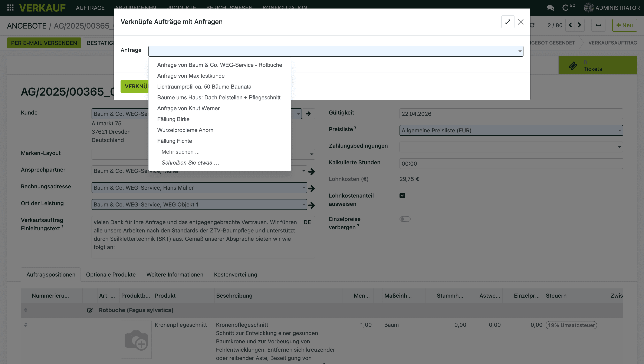The width and height of the screenshot is (644, 364).
Task: Open the activities clock icon
Action: 565,8
